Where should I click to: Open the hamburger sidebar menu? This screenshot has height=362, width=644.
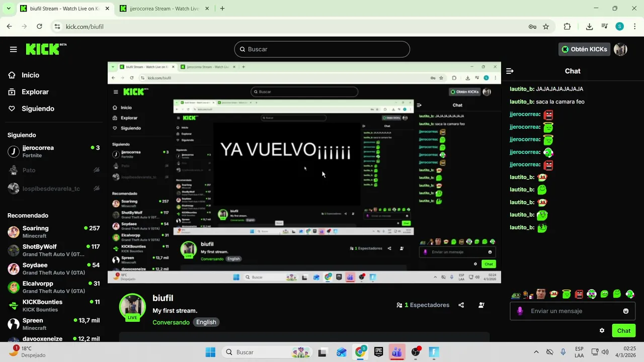(13, 49)
